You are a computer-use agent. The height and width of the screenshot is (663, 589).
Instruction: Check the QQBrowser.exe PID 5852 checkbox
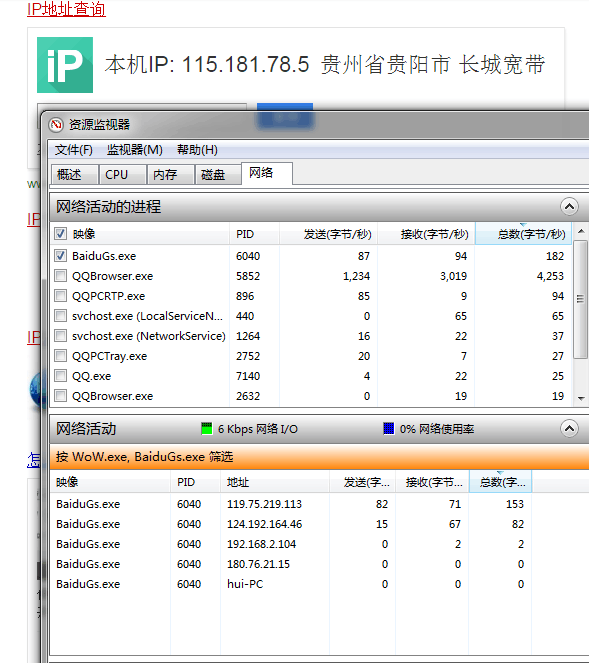(x=60, y=276)
